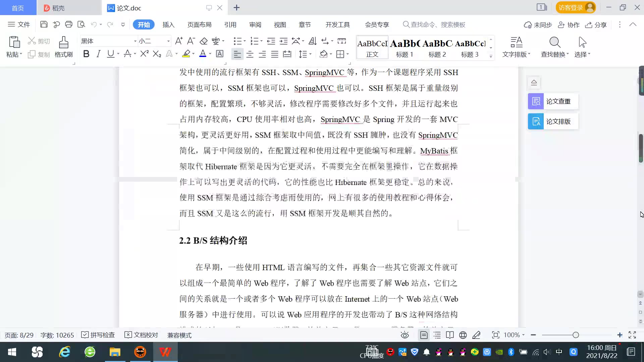
Task: Click the 协作 collaborate button
Action: coord(569,25)
